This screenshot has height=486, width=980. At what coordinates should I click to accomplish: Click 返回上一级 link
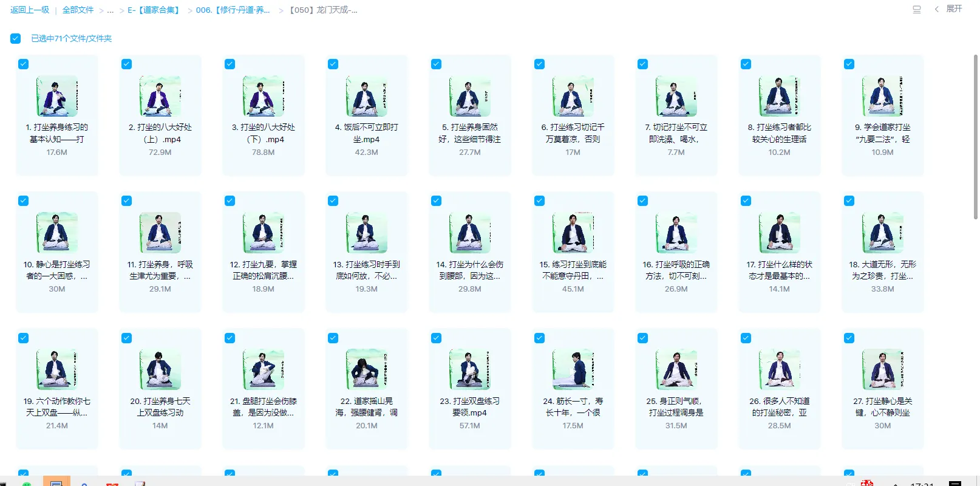pos(30,10)
